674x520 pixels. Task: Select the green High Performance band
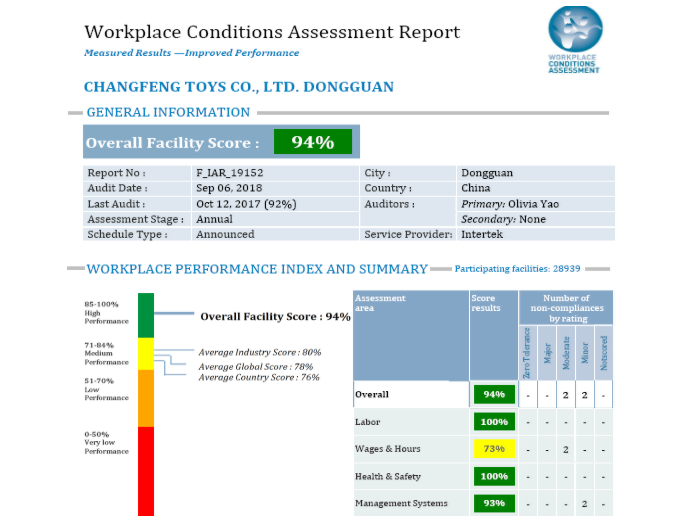point(146,315)
